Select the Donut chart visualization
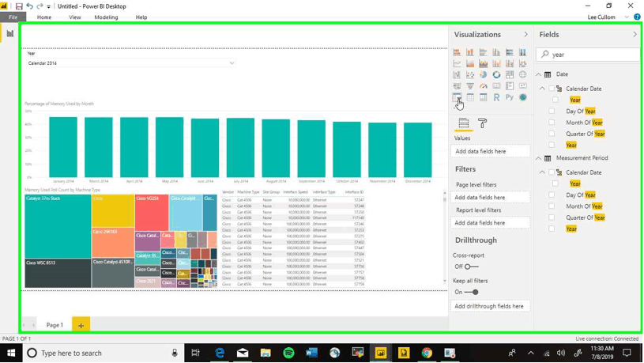The height and width of the screenshot is (363, 644). pos(496,75)
